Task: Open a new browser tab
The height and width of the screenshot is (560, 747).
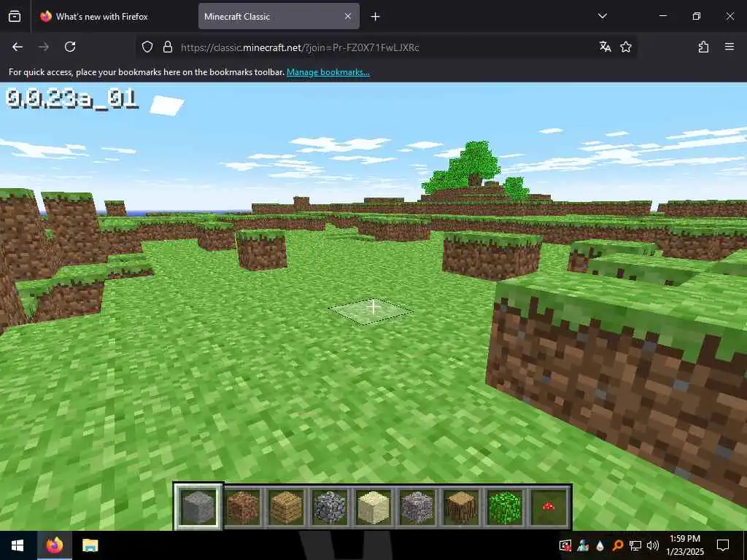Action: (x=376, y=17)
